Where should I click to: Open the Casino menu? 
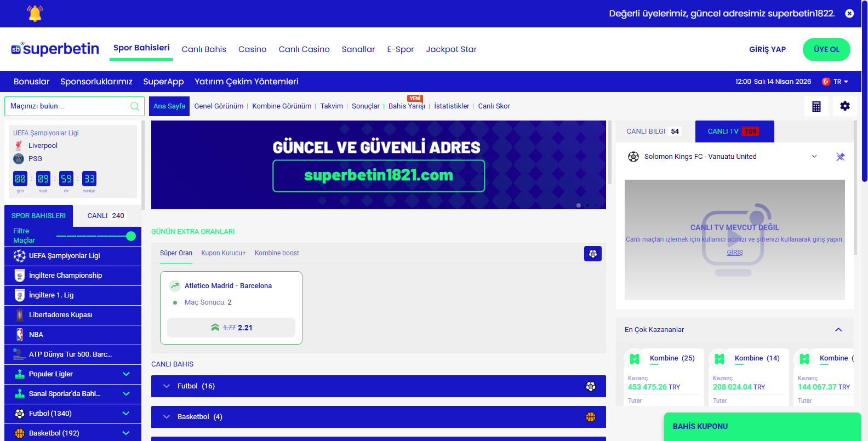pyautogui.click(x=252, y=49)
